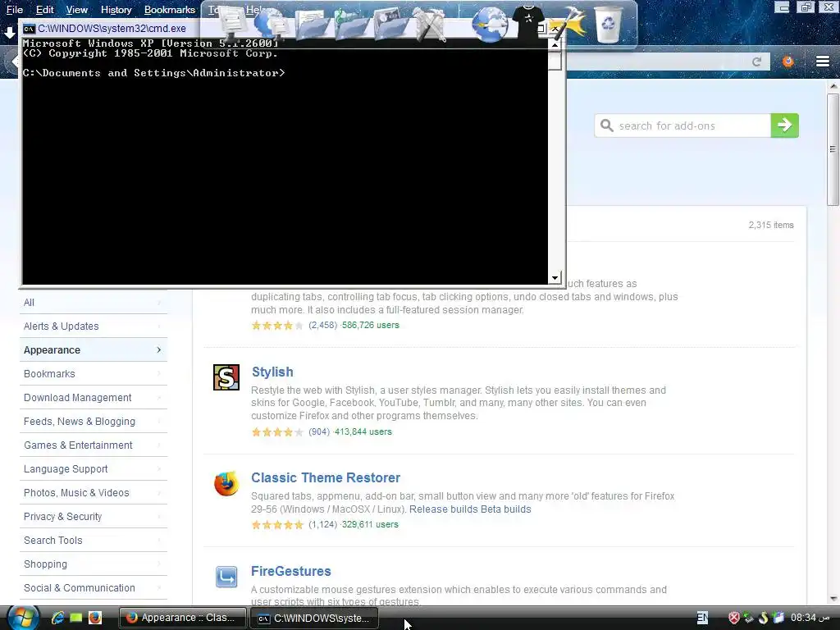The height and width of the screenshot is (630, 840).
Task: Open the Edit menu
Action: (44, 10)
